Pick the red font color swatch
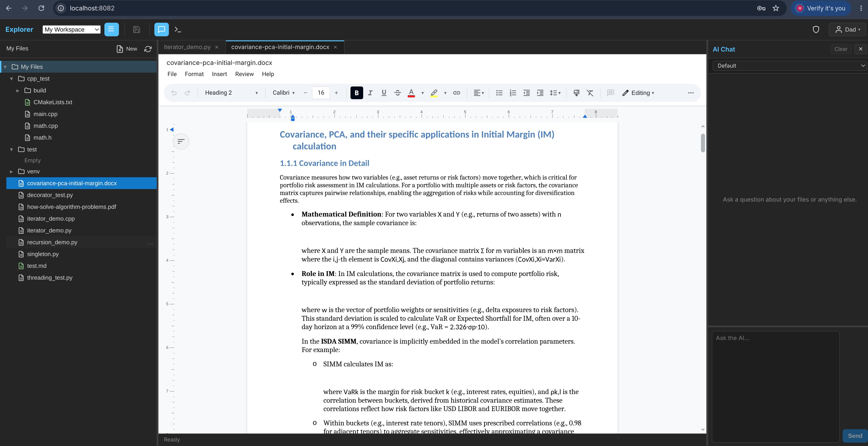868x446 pixels. pyautogui.click(x=411, y=93)
